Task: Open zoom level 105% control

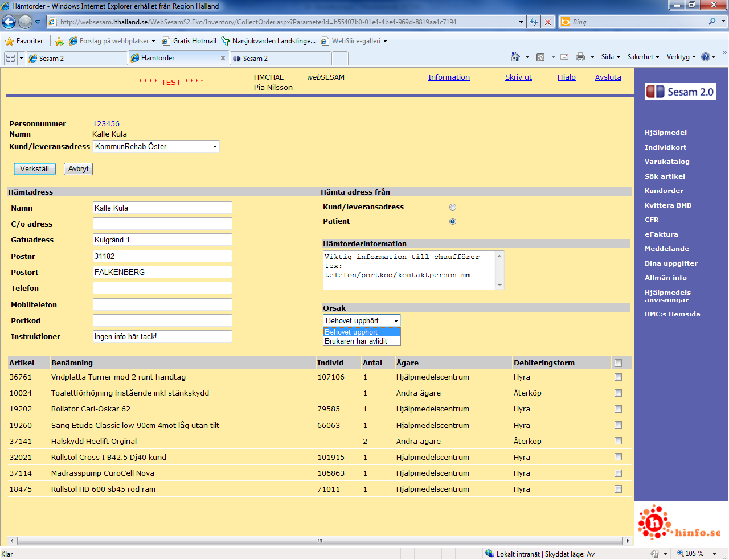Action: (x=697, y=554)
